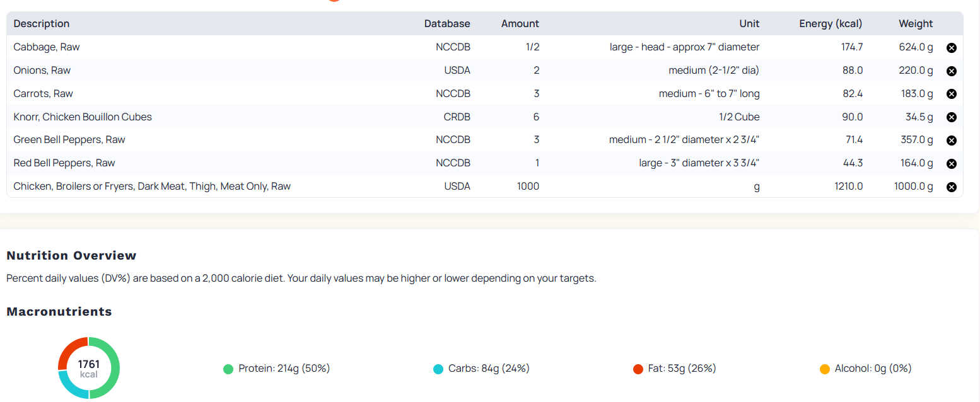Remove Green Bell Peppers, Raw entry
The width and height of the screenshot is (980, 402).
pos(952,141)
